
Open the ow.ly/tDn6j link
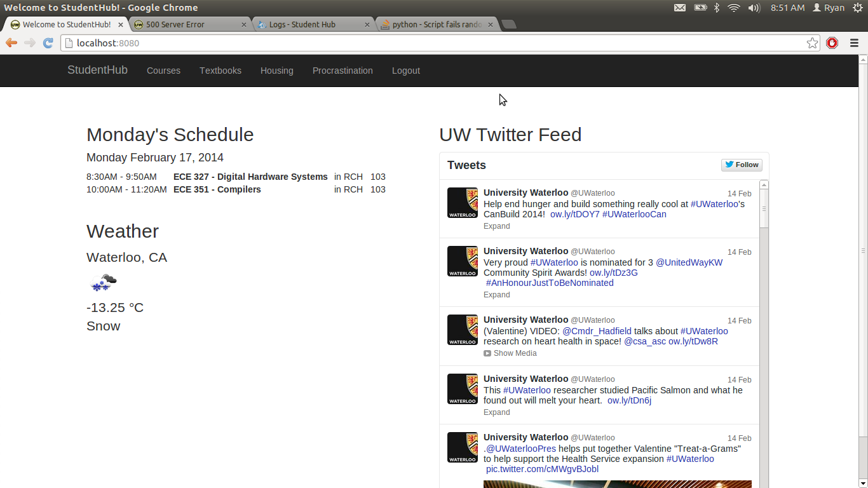tap(629, 400)
